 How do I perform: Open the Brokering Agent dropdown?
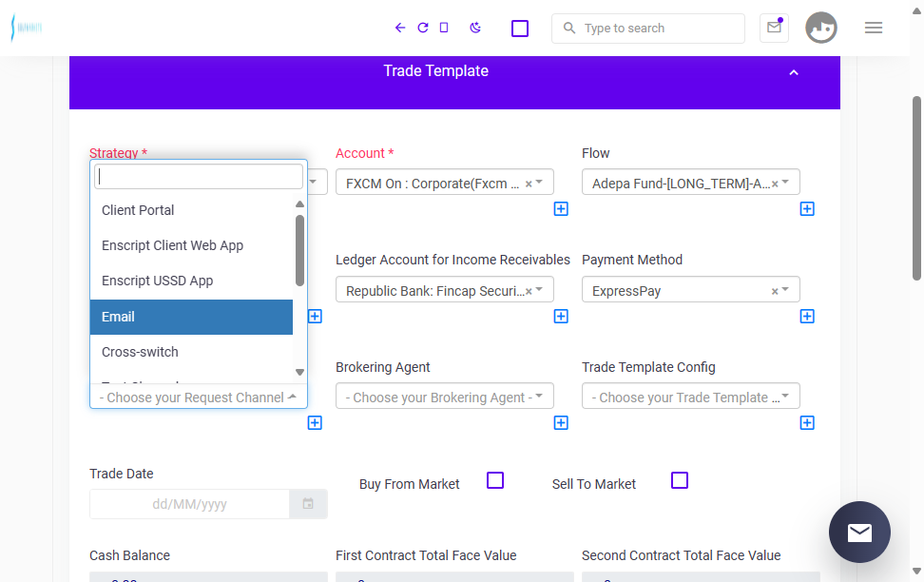point(444,397)
